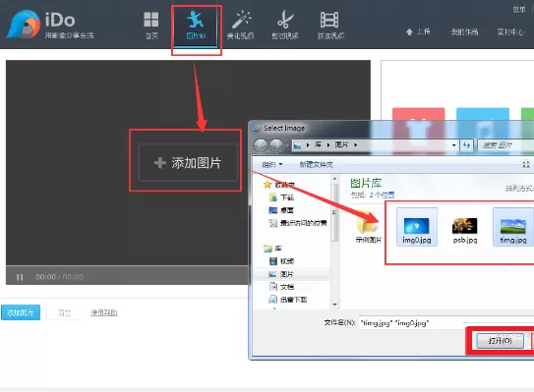The width and height of the screenshot is (534, 392).
Task: Open the 组织 organize dropdown menu
Action: tap(271, 165)
